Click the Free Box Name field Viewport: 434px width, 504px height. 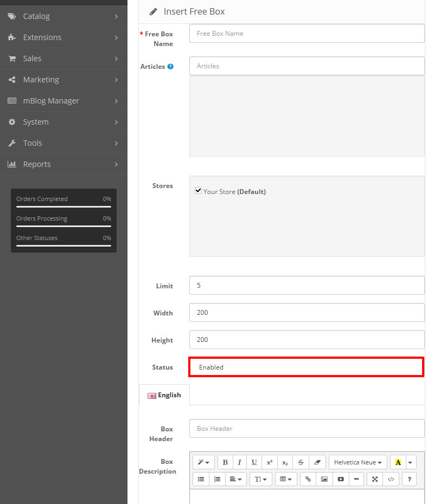pos(307,34)
